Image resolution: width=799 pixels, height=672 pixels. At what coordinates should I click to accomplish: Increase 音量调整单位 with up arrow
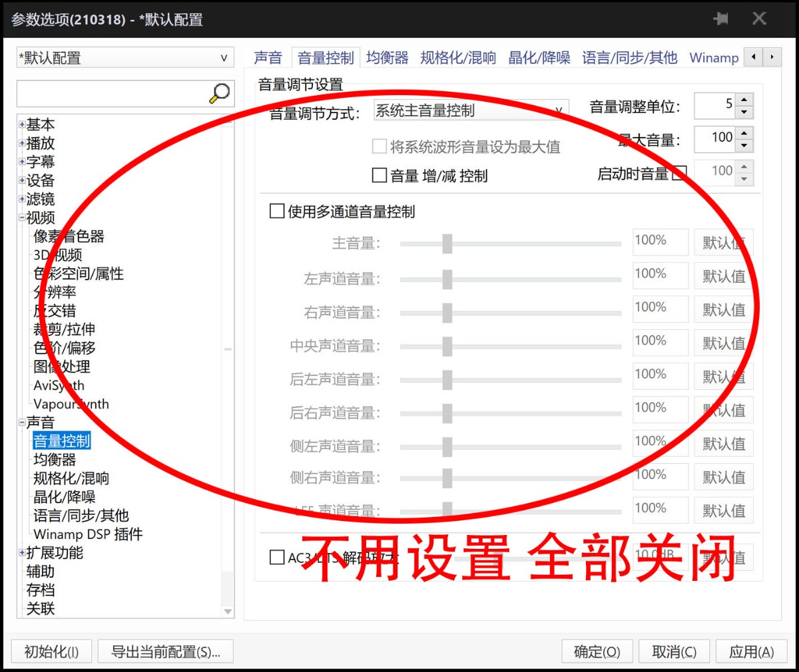tap(744, 99)
